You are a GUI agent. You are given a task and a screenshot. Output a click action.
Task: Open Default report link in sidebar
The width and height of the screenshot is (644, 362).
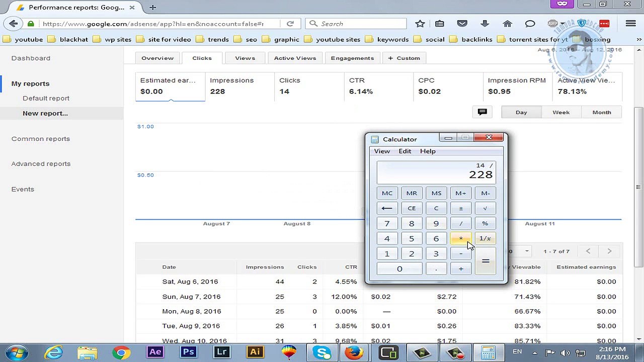coord(46,99)
